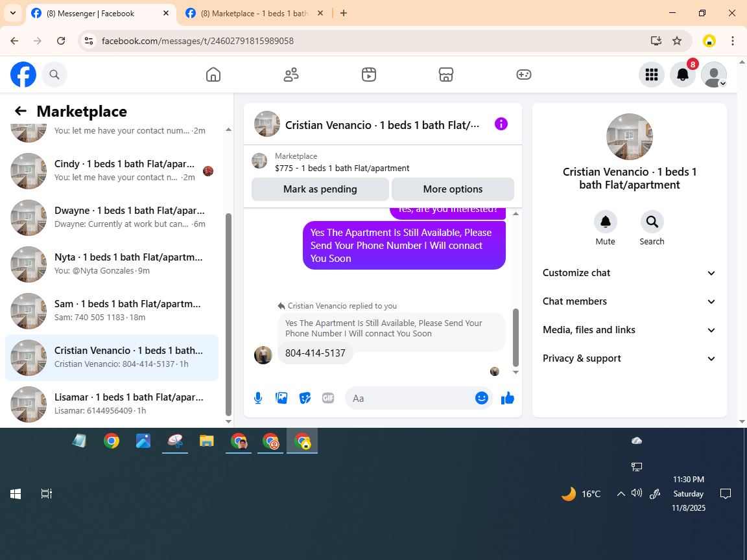Open Nyta's conversation

[112, 264]
